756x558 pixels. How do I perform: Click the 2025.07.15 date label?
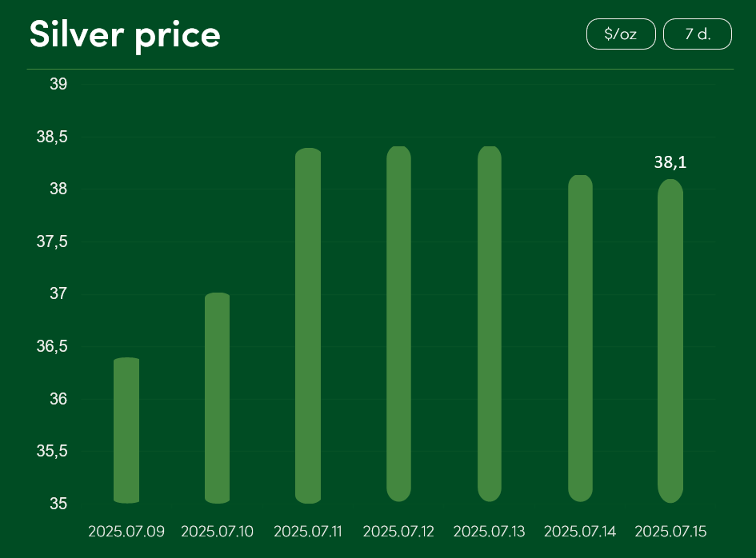[670, 532]
